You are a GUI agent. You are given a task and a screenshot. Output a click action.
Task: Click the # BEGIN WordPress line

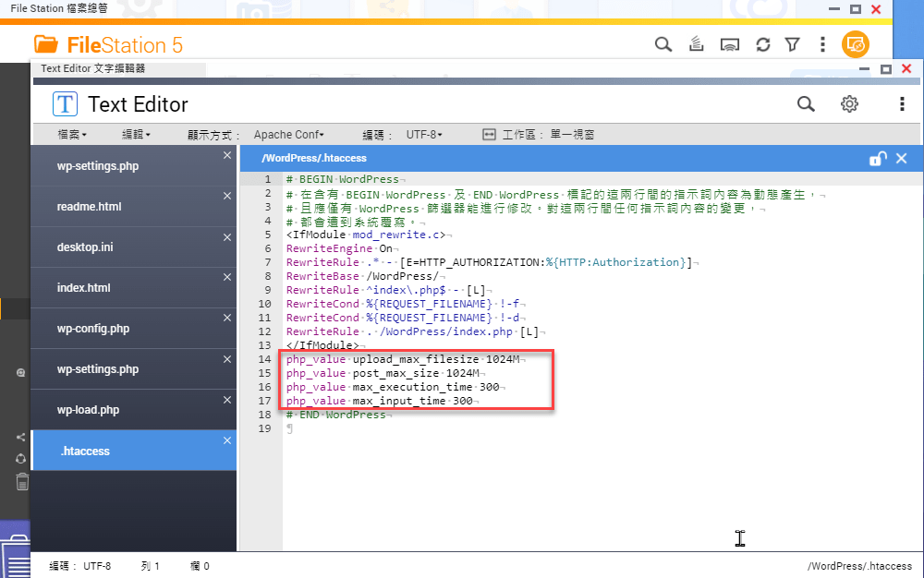click(343, 179)
